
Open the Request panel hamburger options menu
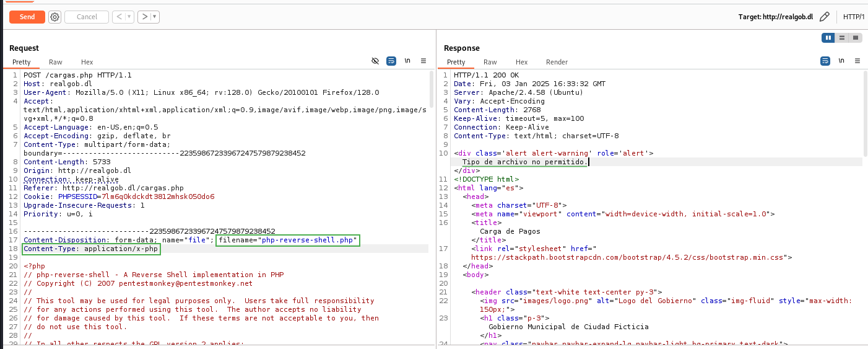click(x=423, y=61)
